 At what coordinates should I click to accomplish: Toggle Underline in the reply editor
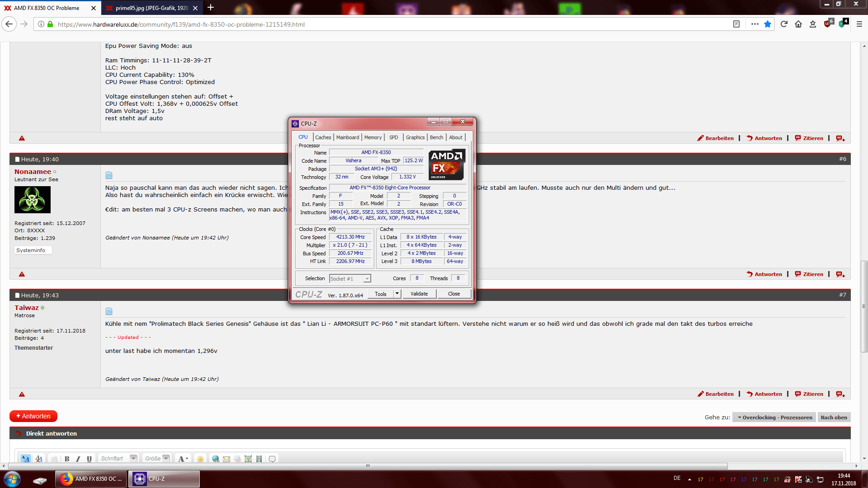coord(89,459)
